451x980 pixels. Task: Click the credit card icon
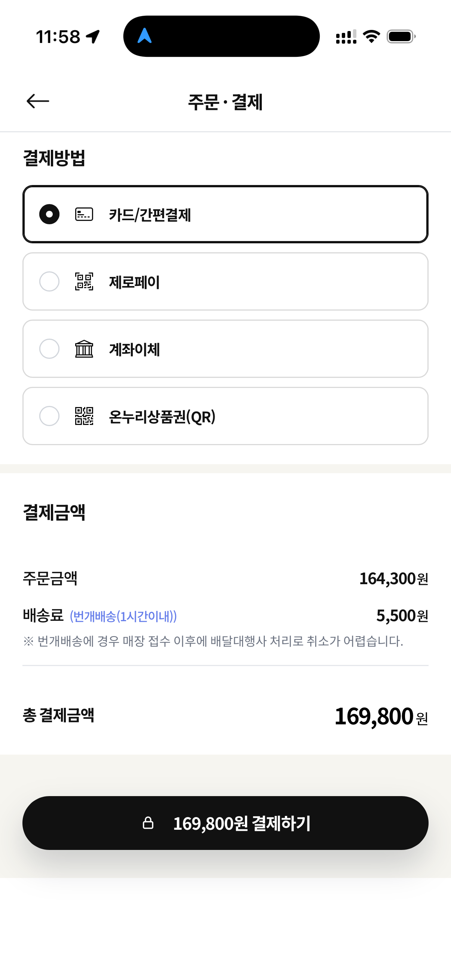pyautogui.click(x=84, y=214)
